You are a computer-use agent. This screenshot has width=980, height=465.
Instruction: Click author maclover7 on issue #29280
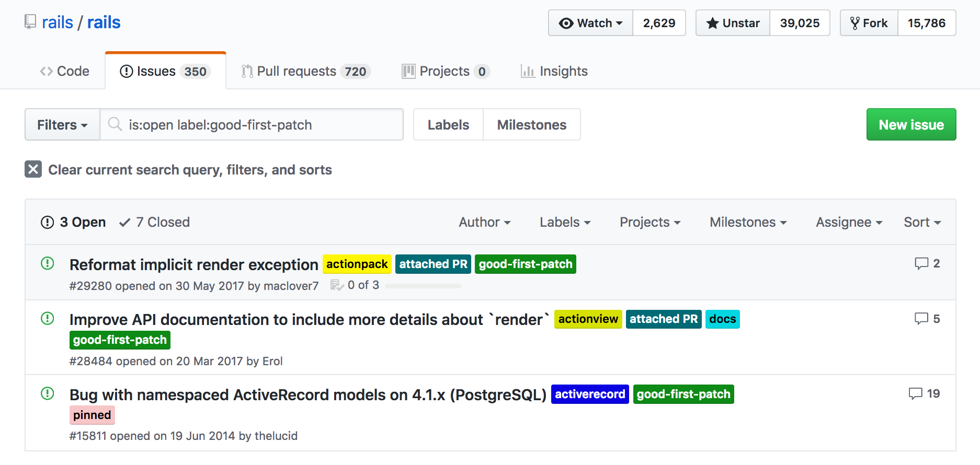[291, 286]
